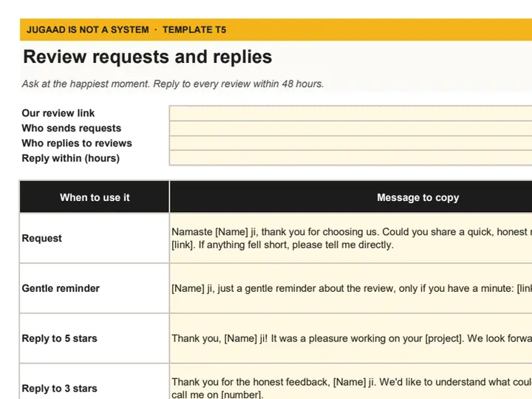
Task: Select the 'Gentle reminder' row label cell
Action: point(95,288)
